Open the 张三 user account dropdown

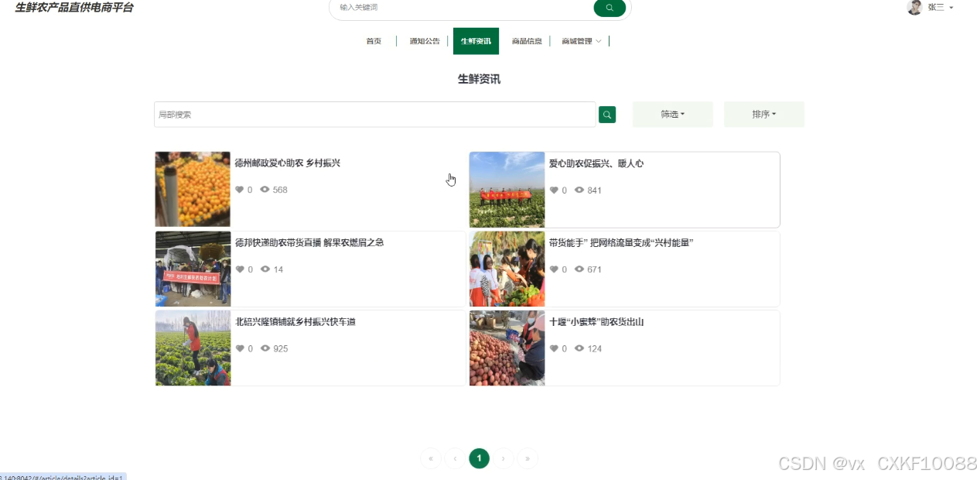pyautogui.click(x=941, y=7)
